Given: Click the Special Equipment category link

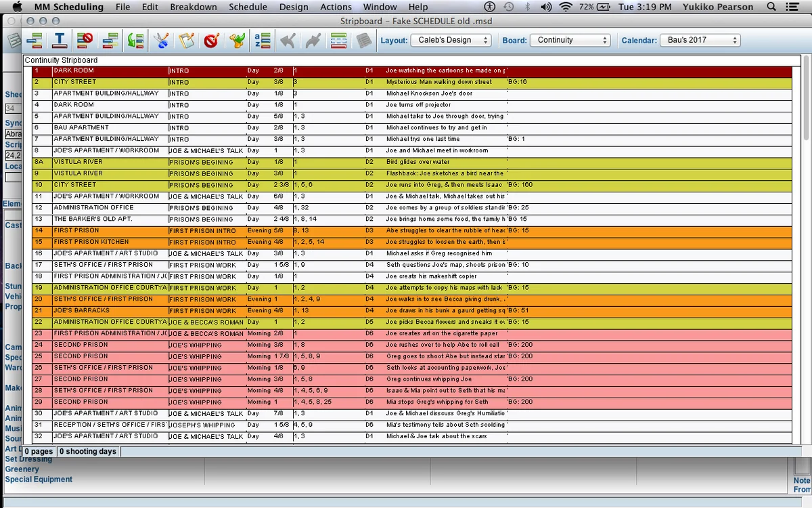Looking at the screenshot, I should coord(39,480).
